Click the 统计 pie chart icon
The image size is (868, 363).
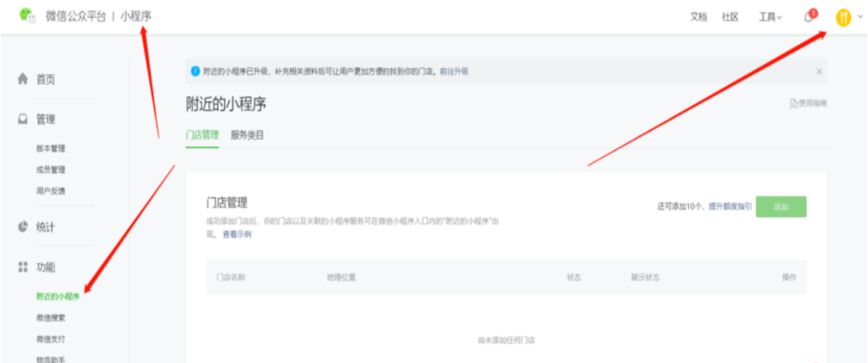22,227
